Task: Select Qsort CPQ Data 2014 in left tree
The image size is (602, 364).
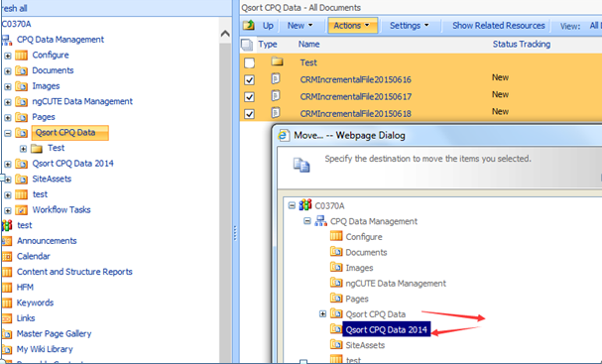Action: [73, 164]
